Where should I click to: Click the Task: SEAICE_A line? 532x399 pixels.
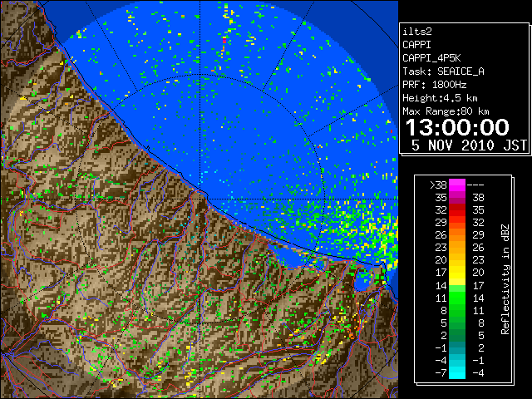pyautogui.click(x=443, y=71)
